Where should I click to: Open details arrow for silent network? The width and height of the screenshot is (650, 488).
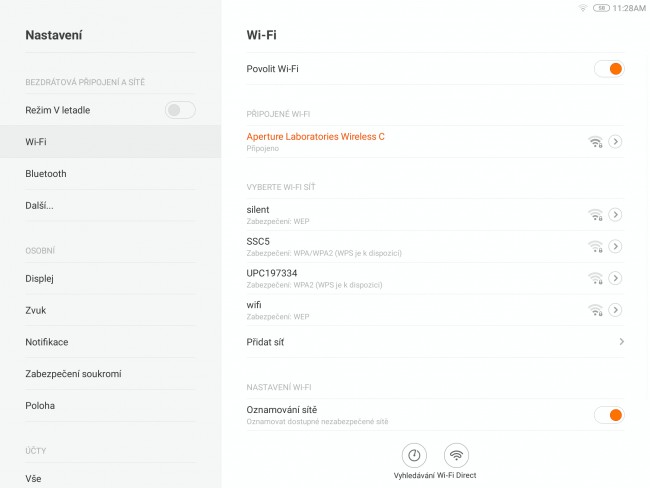point(615,215)
